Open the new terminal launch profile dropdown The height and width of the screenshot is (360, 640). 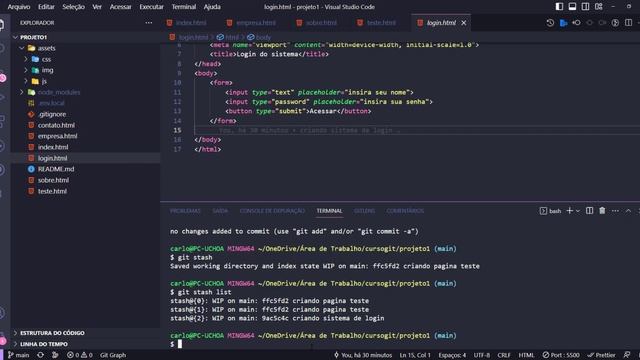point(578,211)
